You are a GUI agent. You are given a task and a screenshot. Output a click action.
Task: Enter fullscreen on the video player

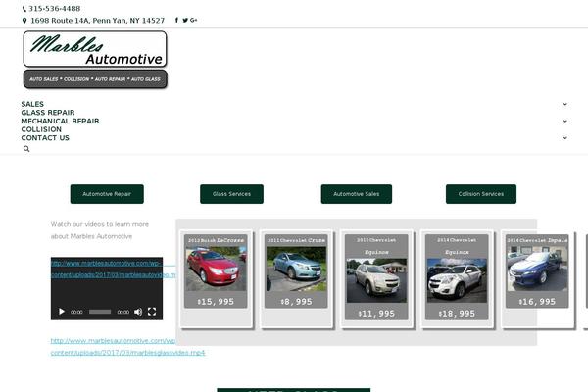152,312
